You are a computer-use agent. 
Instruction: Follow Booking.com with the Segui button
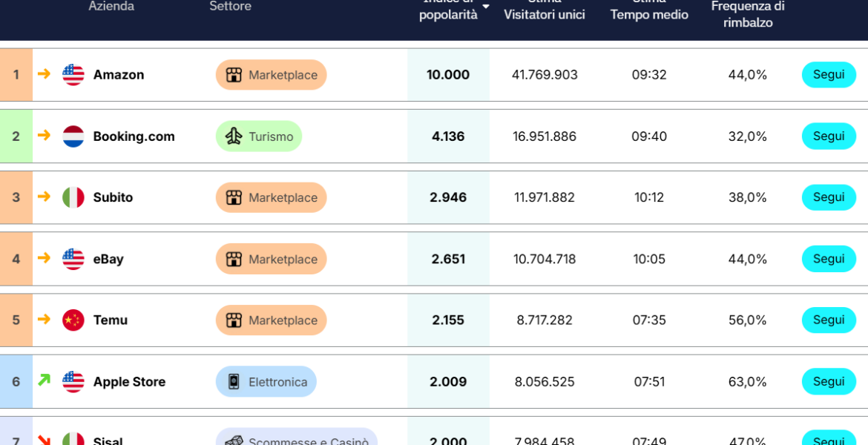coord(829,136)
